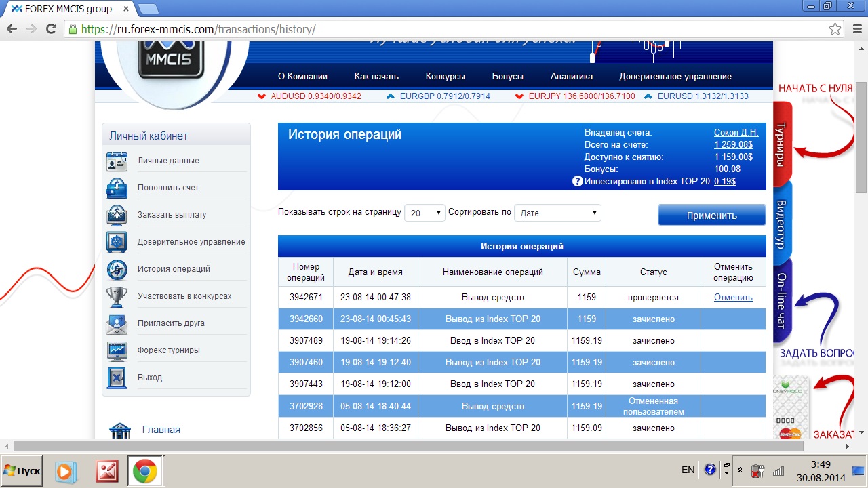The height and width of the screenshot is (488, 868).
Task: Click the 1 259.08$ balance link
Action: (x=733, y=145)
